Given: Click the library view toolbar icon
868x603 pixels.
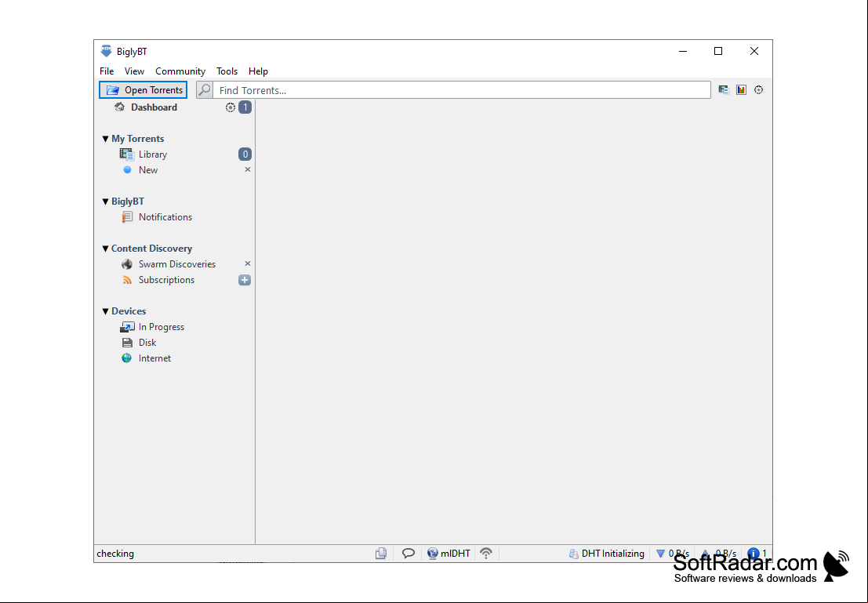Looking at the screenshot, I should (x=724, y=89).
